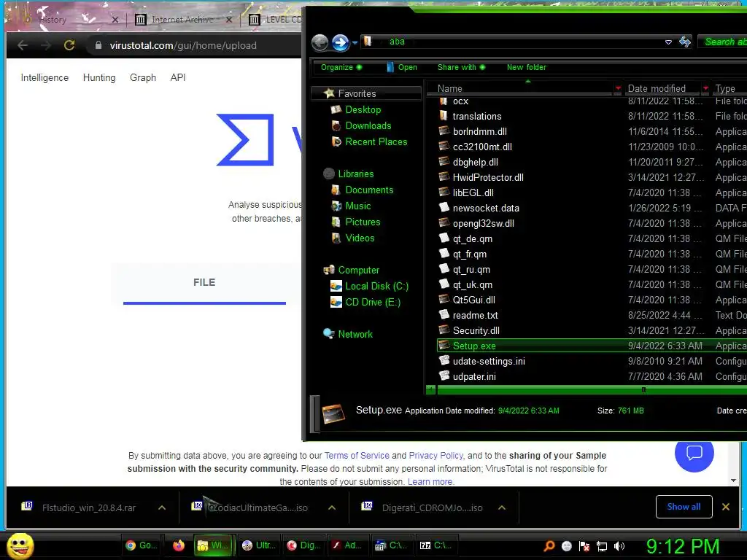Image resolution: width=747 pixels, height=560 pixels.
Task: Select the udate-settings.ini file icon
Action: (x=444, y=360)
